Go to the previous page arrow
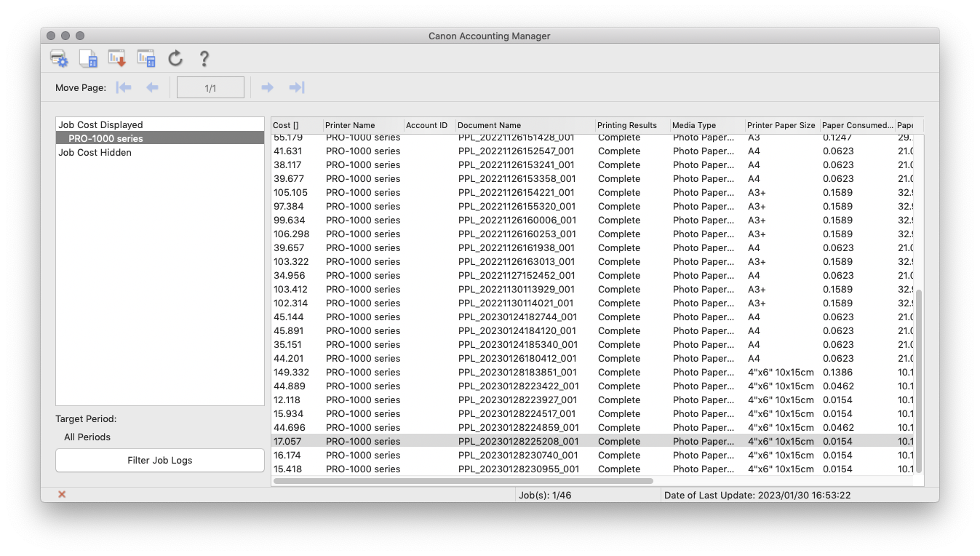Image resolution: width=980 pixels, height=556 pixels. pyautogui.click(x=152, y=87)
